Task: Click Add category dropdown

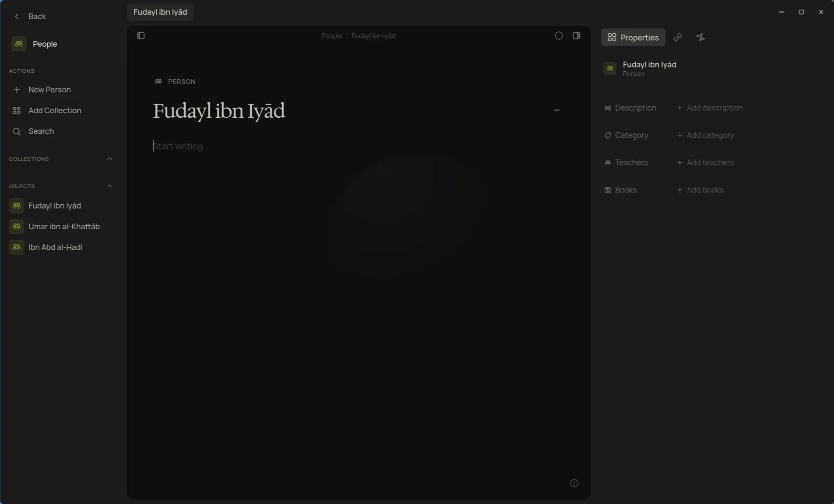Action: pos(705,135)
